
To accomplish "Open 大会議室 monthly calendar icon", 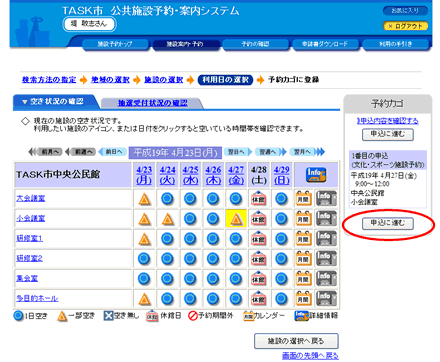I will point(303,199).
